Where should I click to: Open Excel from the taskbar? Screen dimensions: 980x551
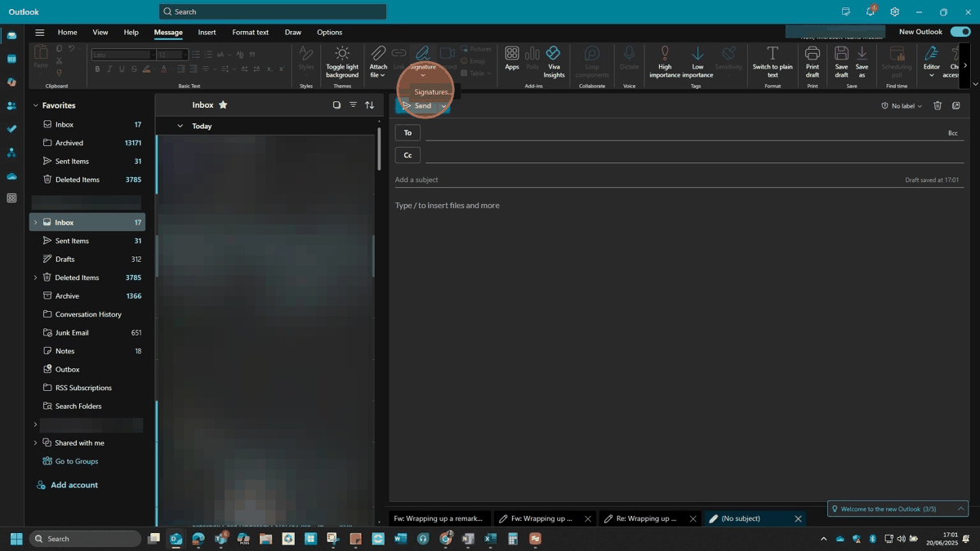[x=490, y=539]
